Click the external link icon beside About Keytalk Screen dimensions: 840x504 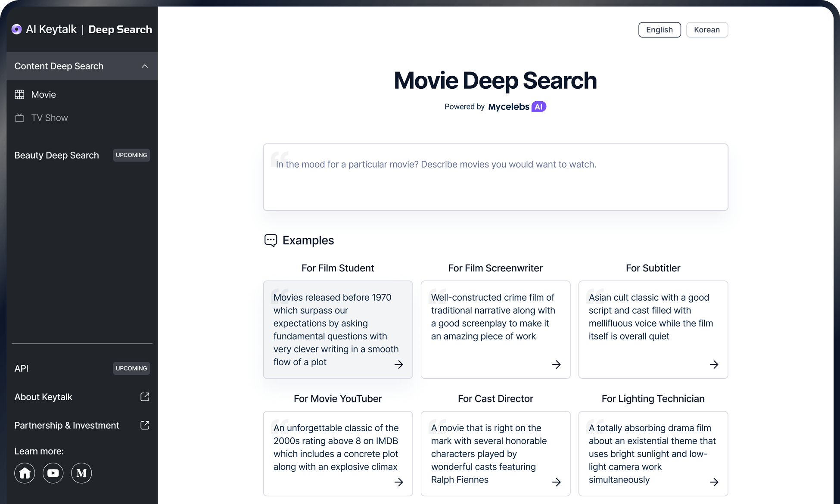pyautogui.click(x=145, y=397)
